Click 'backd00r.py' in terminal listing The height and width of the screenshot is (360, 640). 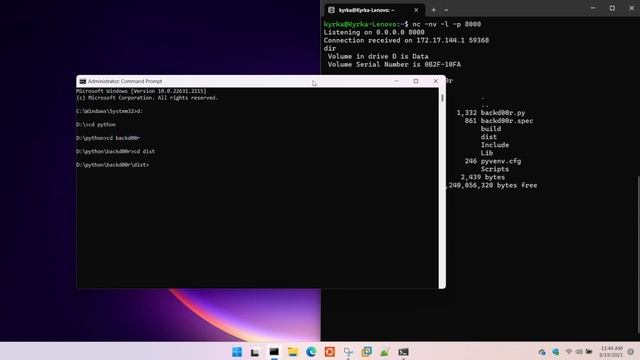[x=503, y=113]
